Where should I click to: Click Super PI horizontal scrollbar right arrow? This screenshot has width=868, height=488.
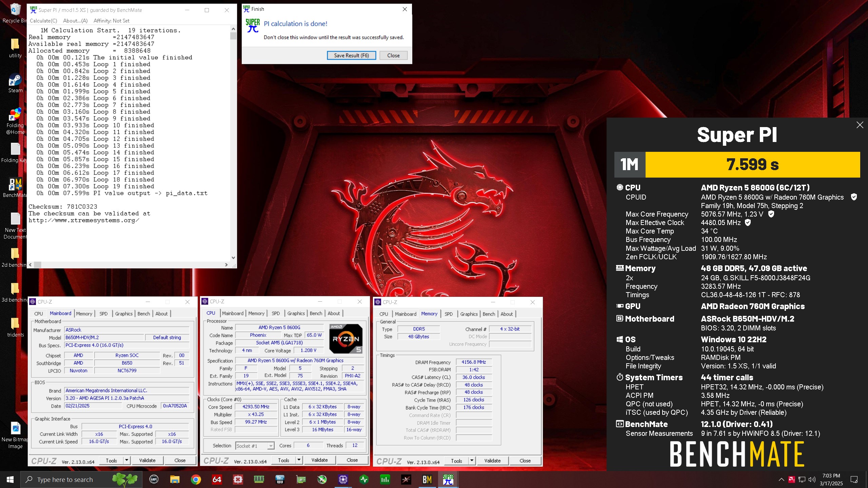pyautogui.click(x=226, y=265)
